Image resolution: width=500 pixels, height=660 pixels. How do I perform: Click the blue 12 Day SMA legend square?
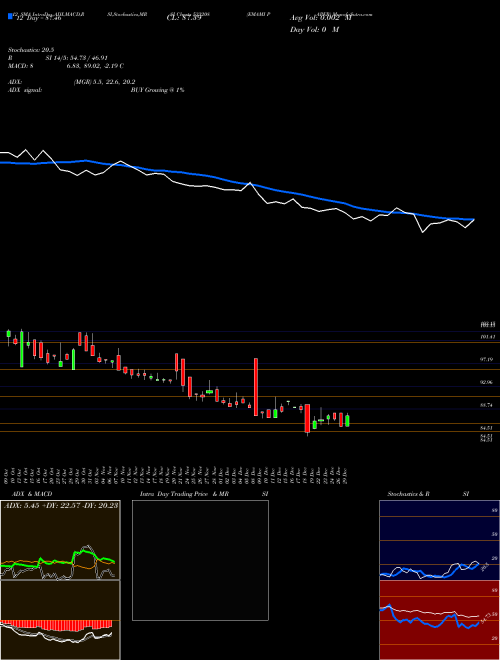pos(10,17)
